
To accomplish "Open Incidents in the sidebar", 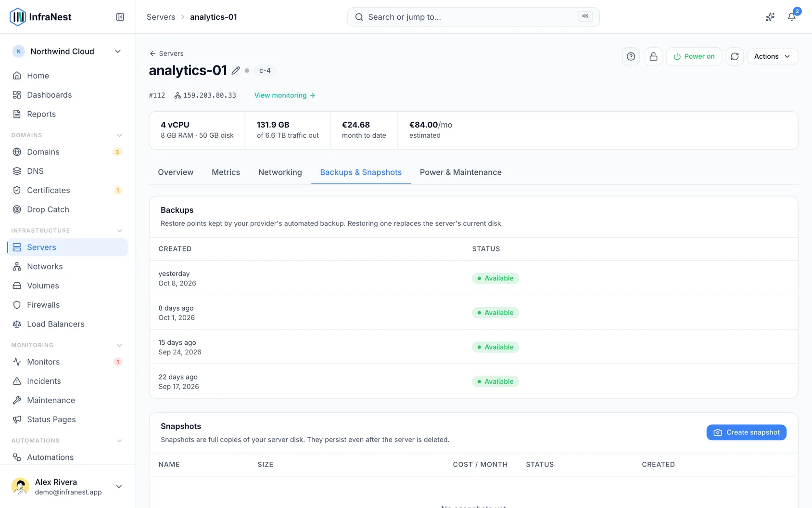I will pos(67,381).
